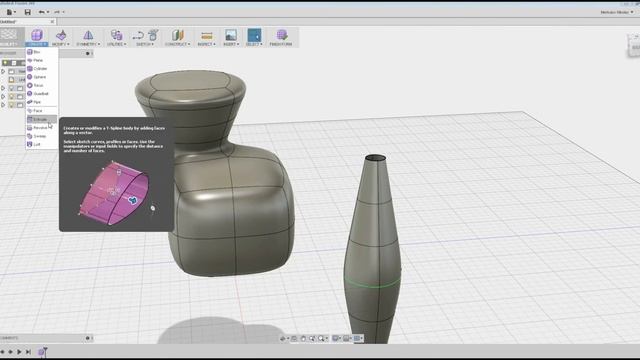Open the user account name dropdown
Viewport: 640px width, 360px height.
[x=617, y=12]
